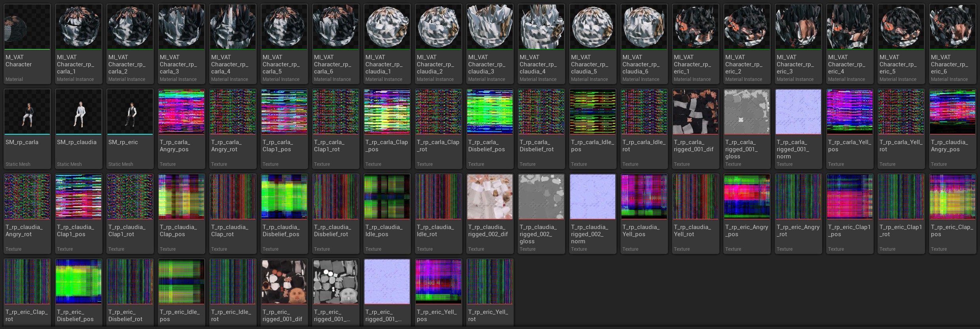Select MI_VAT Character_rp_claudia_5 material instance
Screen dimensions: 980x329
pos(593,44)
